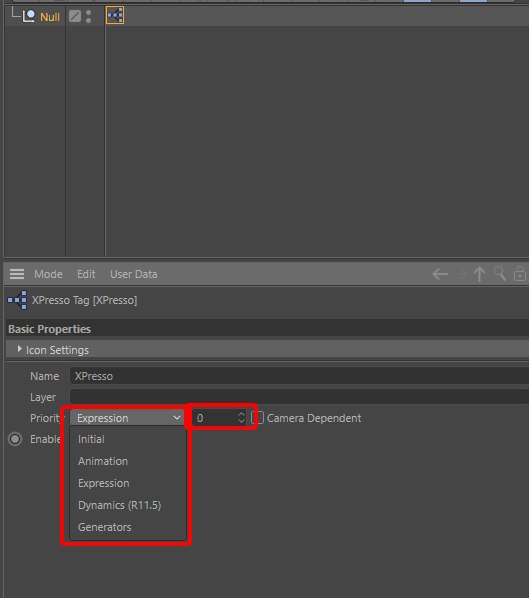Click the search magnifier icon

500,274
